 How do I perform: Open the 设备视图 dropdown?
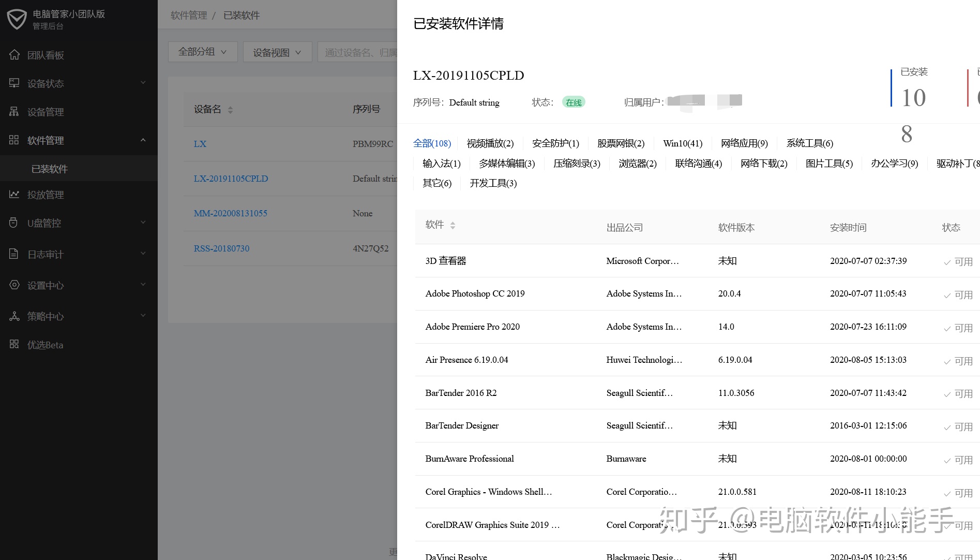[x=277, y=52]
